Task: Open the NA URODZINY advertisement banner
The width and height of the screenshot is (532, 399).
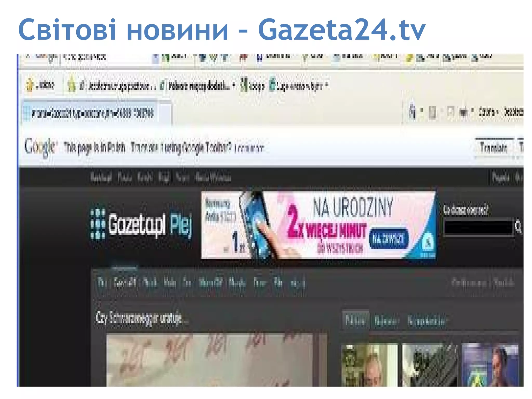Action: 319,225
